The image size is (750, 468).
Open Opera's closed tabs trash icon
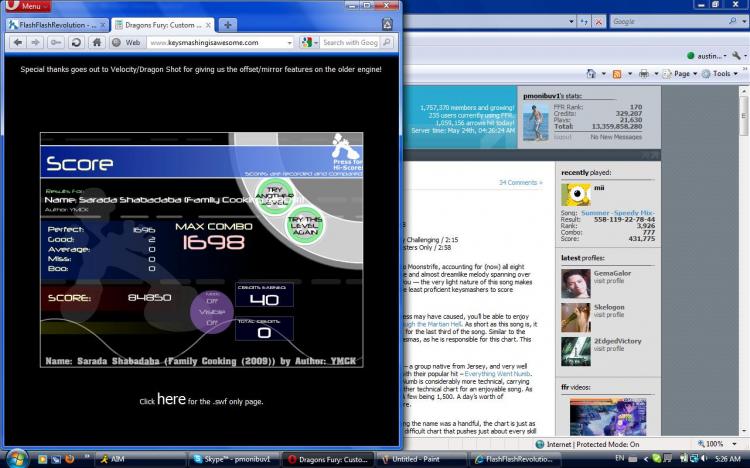pyautogui.click(x=387, y=24)
